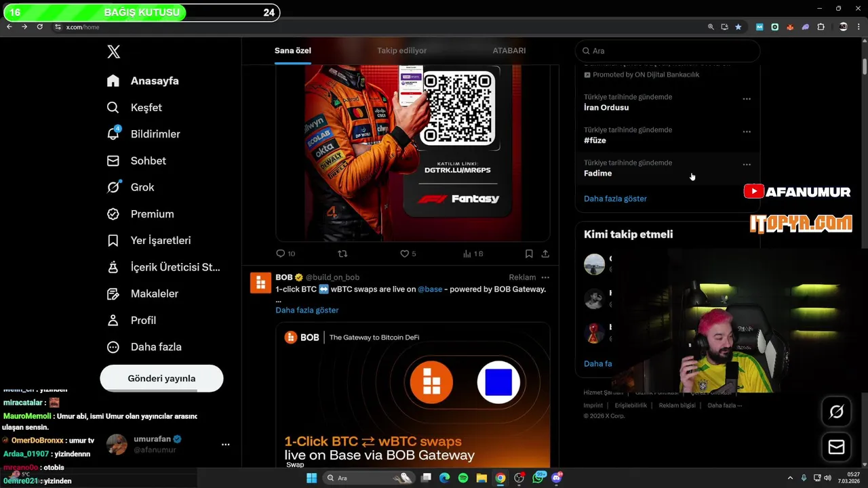Click Erişilebilirlik footer link
Image resolution: width=868 pixels, height=488 pixels.
click(631, 405)
